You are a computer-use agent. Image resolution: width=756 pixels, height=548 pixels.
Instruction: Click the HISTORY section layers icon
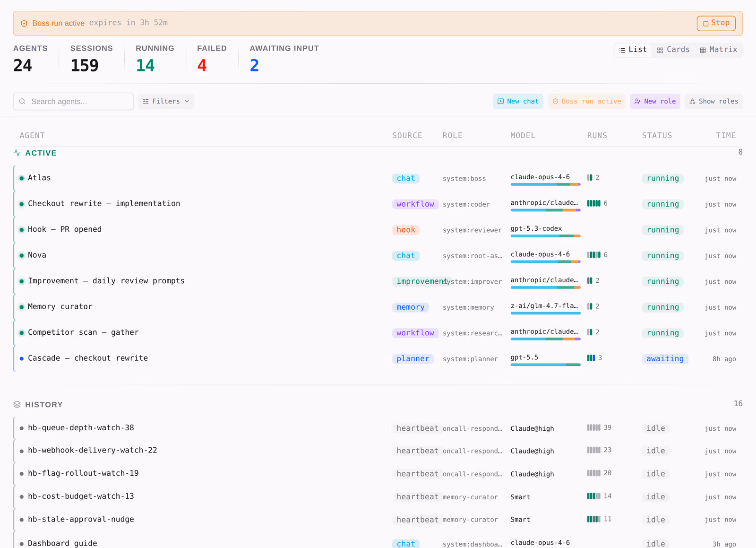point(17,405)
